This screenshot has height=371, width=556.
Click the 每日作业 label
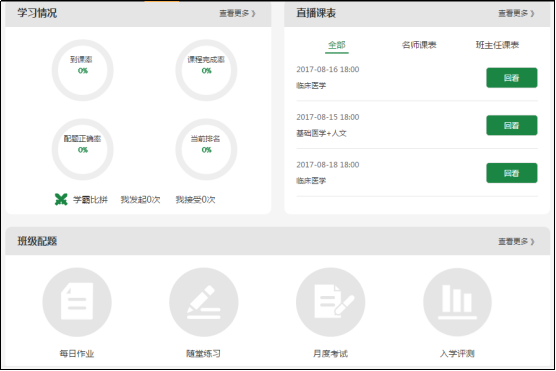point(77,354)
